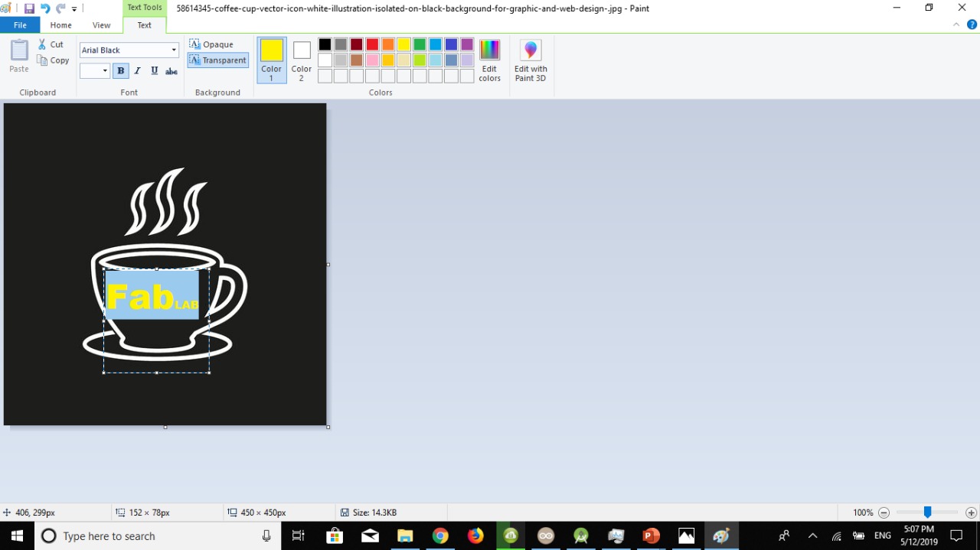This screenshot has width=980, height=550.
Task: Select Color 2 white swatch button
Action: pos(302,60)
